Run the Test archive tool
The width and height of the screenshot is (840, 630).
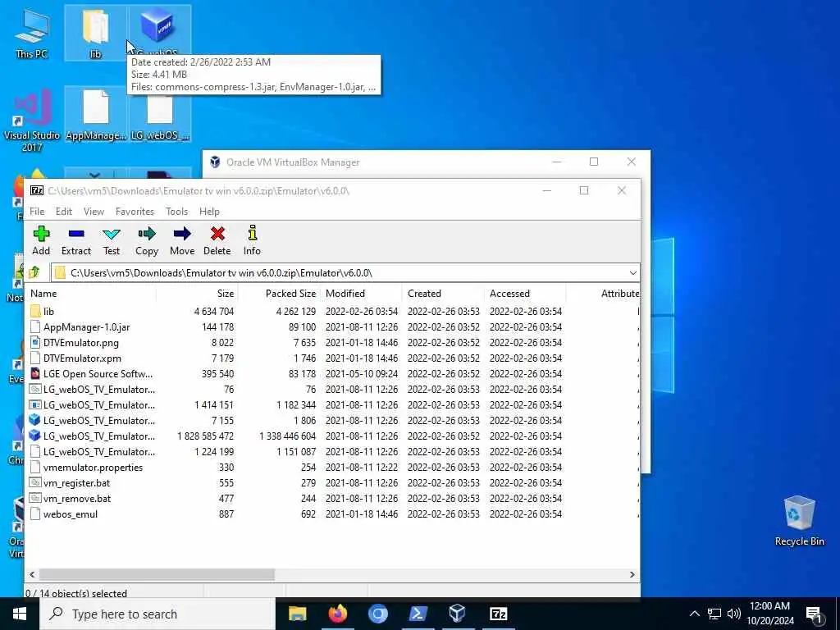(x=112, y=240)
